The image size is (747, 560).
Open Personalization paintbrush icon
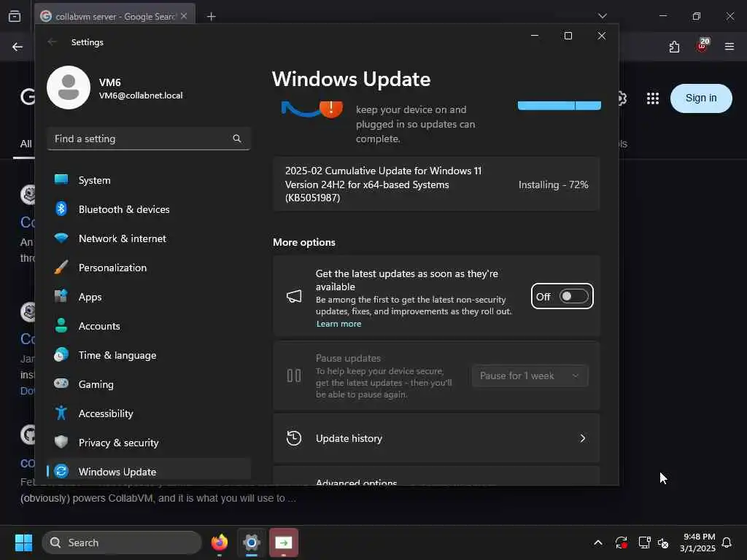[61, 267]
